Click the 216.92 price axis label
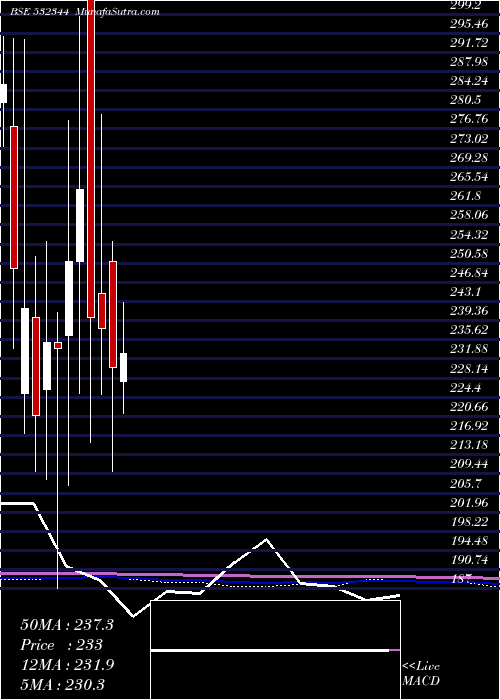The height and width of the screenshot is (700, 500). [x=469, y=426]
